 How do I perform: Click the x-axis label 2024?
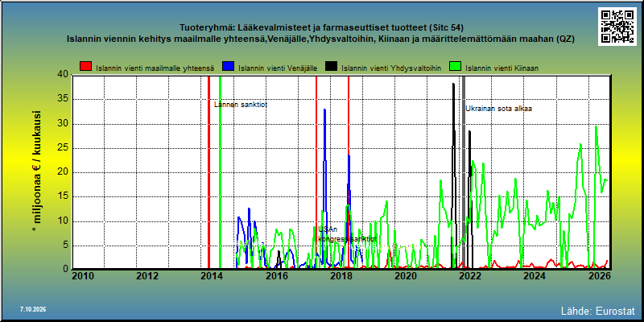[534, 276]
